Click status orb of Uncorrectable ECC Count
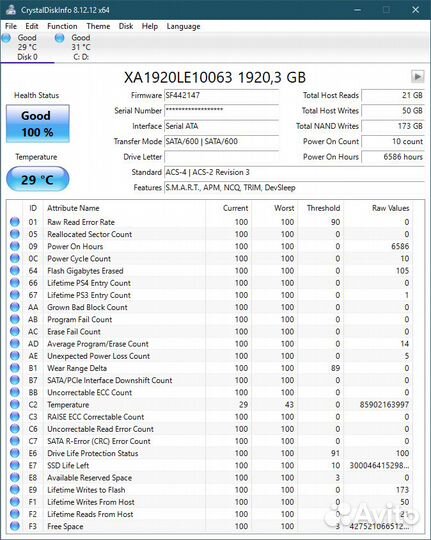Viewport: 431px width, 540px height. tap(15, 392)
